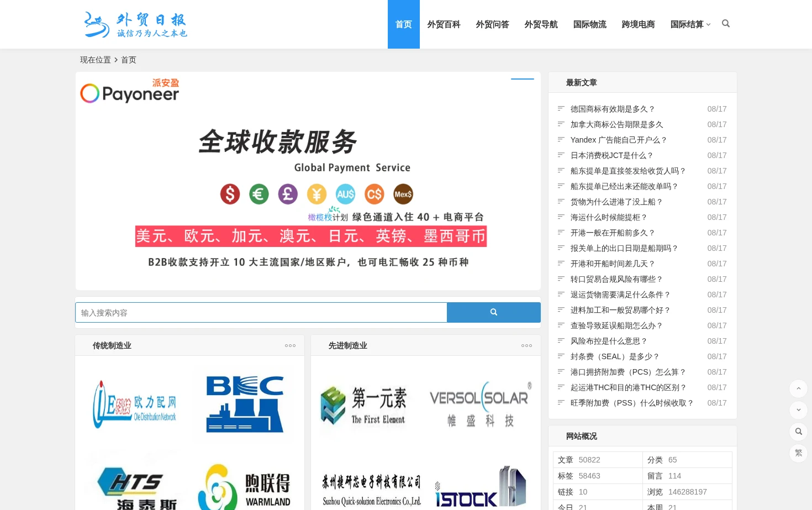Open the 跨境电商 menu item
This screenshot has width=812, height=510.
point(638,24)
